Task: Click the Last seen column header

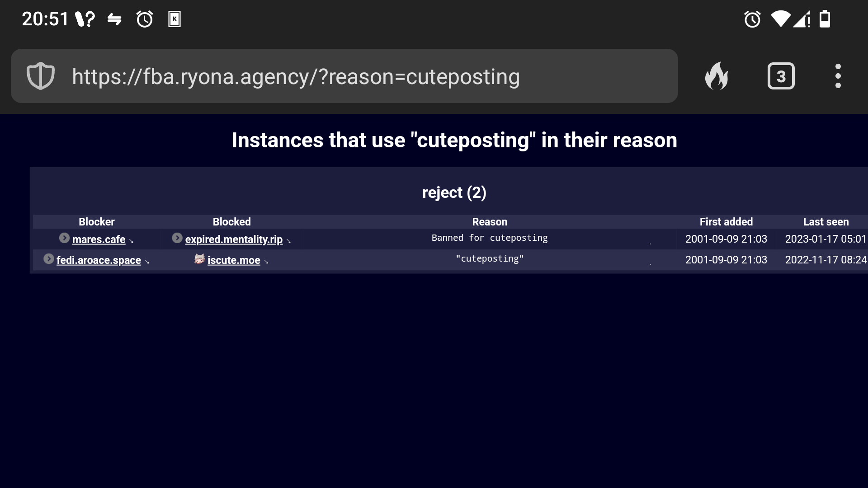Action: tap(826, 222)
